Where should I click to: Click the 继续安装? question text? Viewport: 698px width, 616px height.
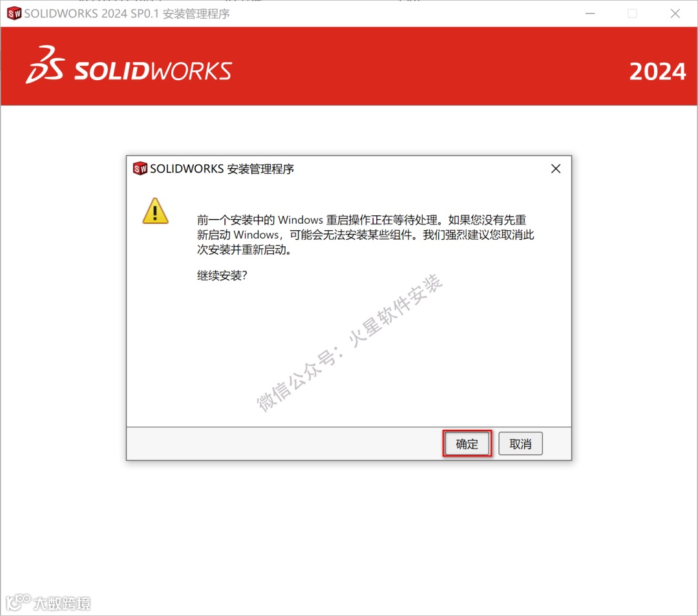222,275
